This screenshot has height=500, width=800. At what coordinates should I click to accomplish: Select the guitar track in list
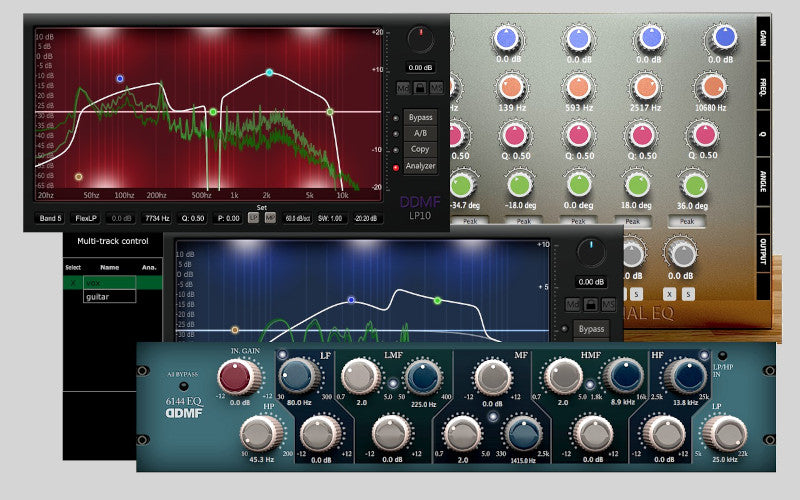tap(109, 296)
